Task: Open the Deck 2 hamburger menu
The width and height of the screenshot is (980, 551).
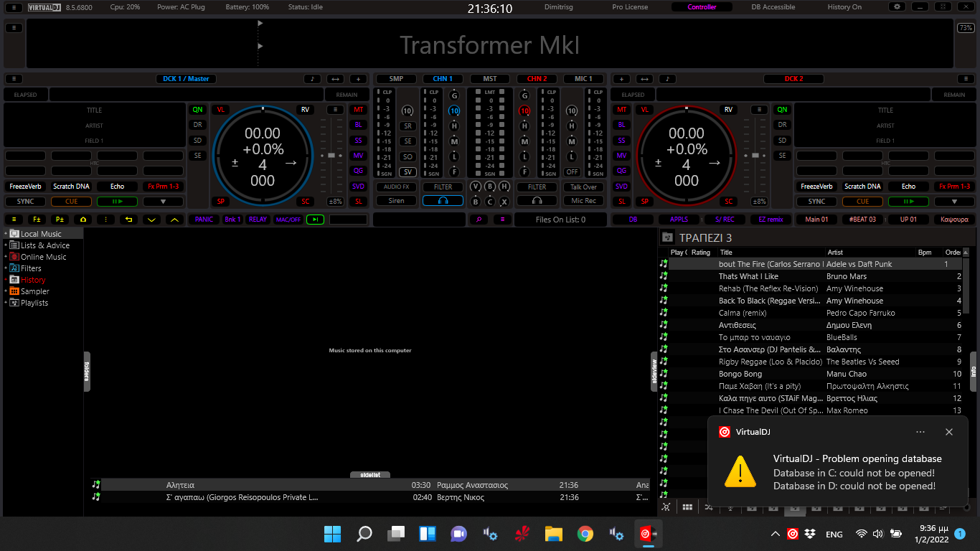Action: (x=966, y=79)
